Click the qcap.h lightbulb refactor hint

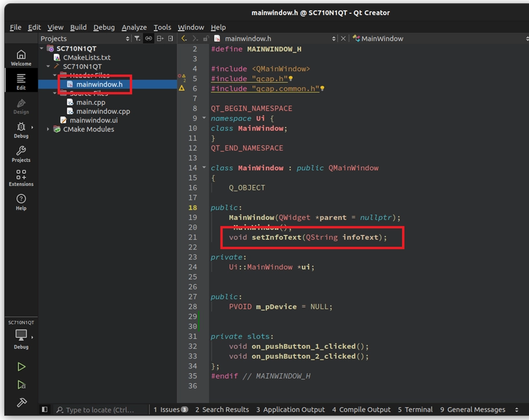pos(291,79)
